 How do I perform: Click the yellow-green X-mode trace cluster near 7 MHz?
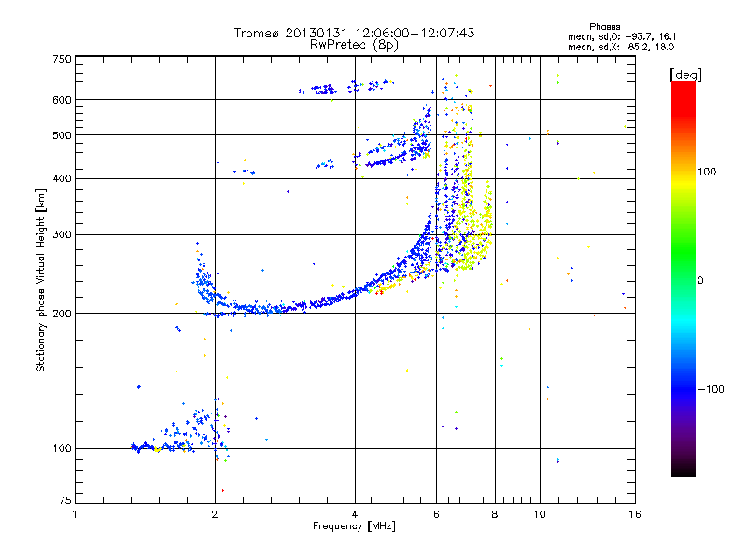coord(470,224)
